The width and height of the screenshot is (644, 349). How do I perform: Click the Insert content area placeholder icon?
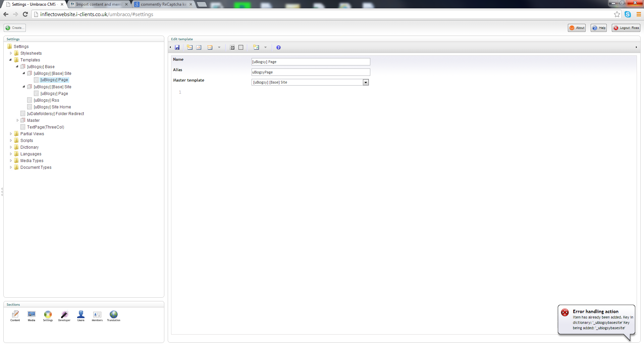click(232, 47)
